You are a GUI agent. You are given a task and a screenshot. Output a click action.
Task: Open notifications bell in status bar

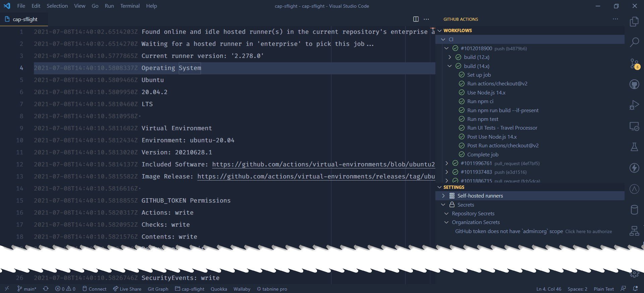pyautogui.click(x=635, y=289)
